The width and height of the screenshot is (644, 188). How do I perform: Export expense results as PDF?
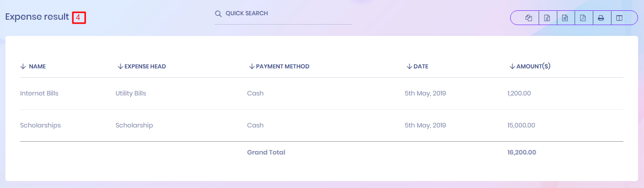[583, 18]
